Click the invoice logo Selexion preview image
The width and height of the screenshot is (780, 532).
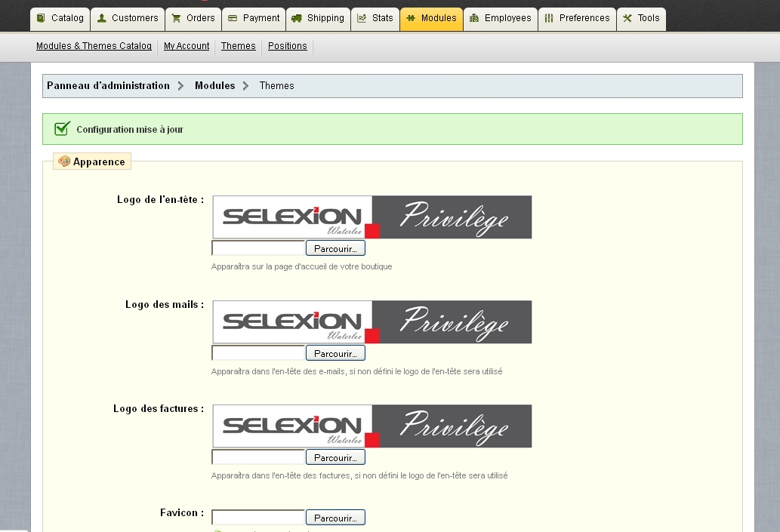(372, 426)
